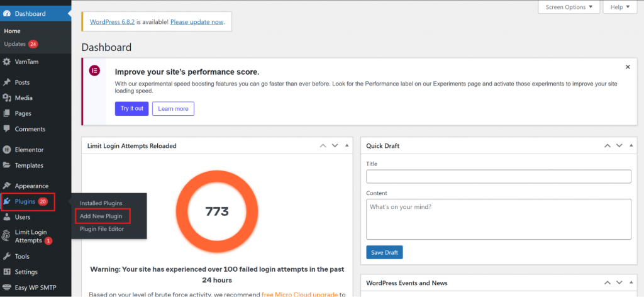Viewport: 644px width, 297px height.
Task: Open the Help dropdown tab
Action: 619,7
